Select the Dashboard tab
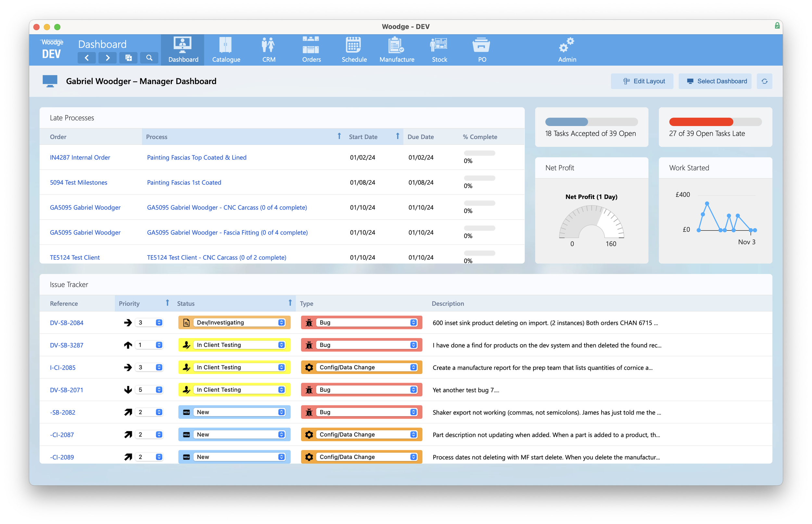The image size is (812, 524). (x=183, y=50)
